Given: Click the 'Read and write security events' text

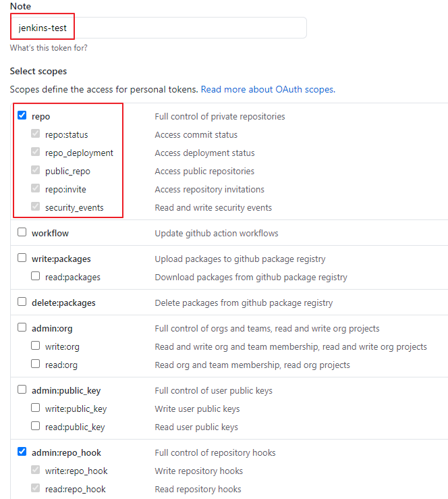Looking at the screenshot, I should pyautogui.click(x=213, y=207).
